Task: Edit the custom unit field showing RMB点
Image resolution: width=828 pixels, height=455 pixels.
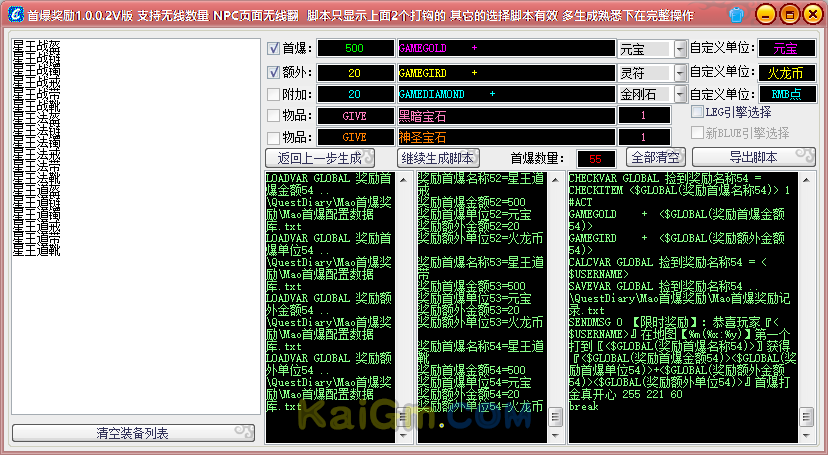Action: coord(785,94)
